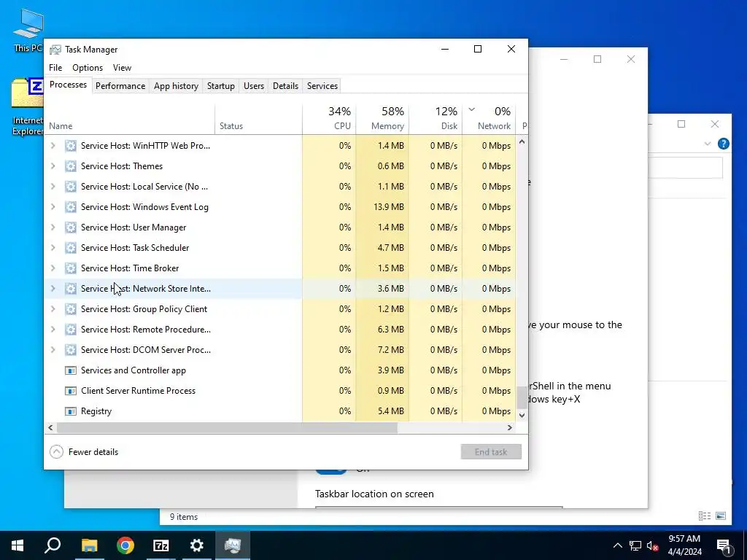
Task: Expand Service Host: DCOM Server Process row
Action: pos(53,350)
